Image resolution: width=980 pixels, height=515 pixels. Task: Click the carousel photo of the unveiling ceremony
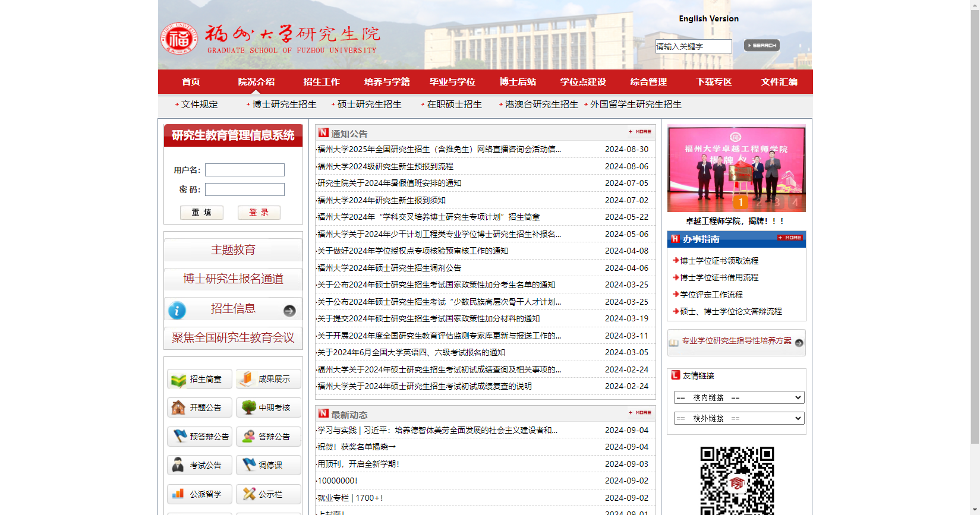(x=736, y=169)
